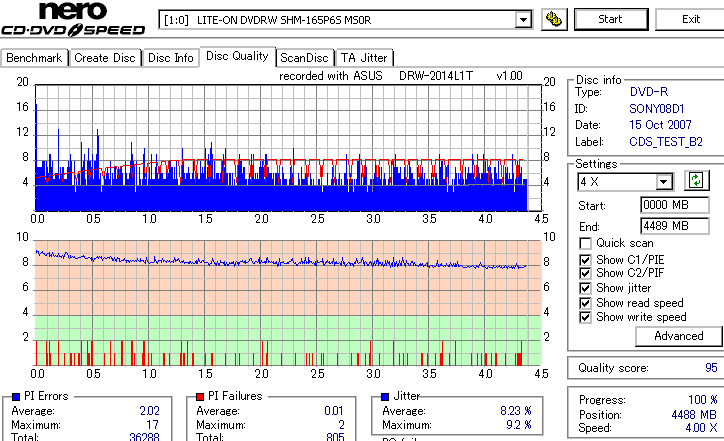This screenshot has width=724, height=441.
Task: Click the Start button
Action: tap(610, 19)
